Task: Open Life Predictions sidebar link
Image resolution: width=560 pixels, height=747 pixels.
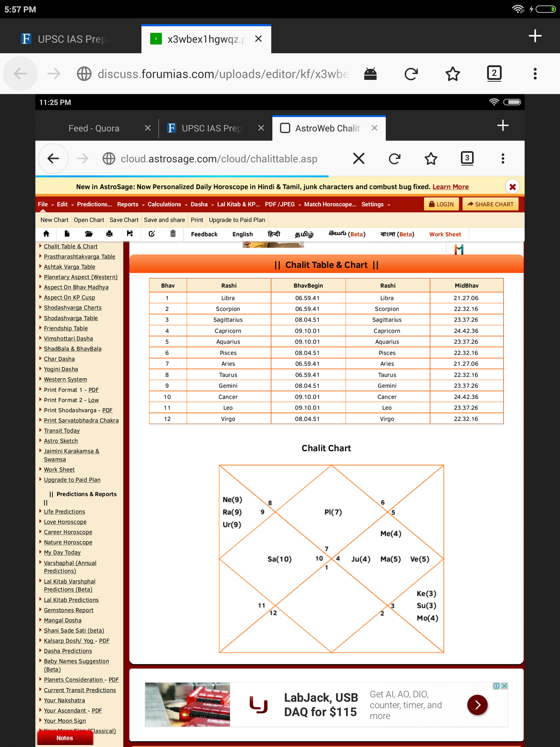Action: click(x=65, y=512)
